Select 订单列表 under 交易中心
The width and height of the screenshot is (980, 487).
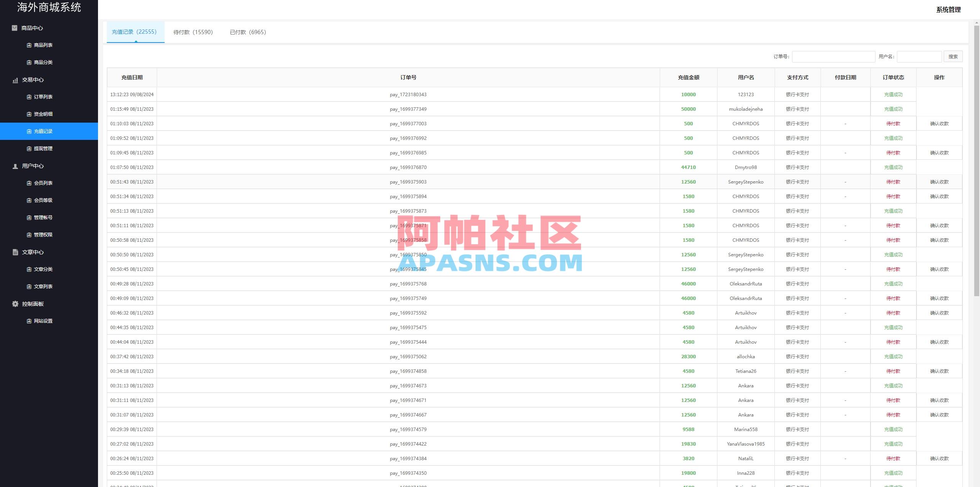point(43,97)
